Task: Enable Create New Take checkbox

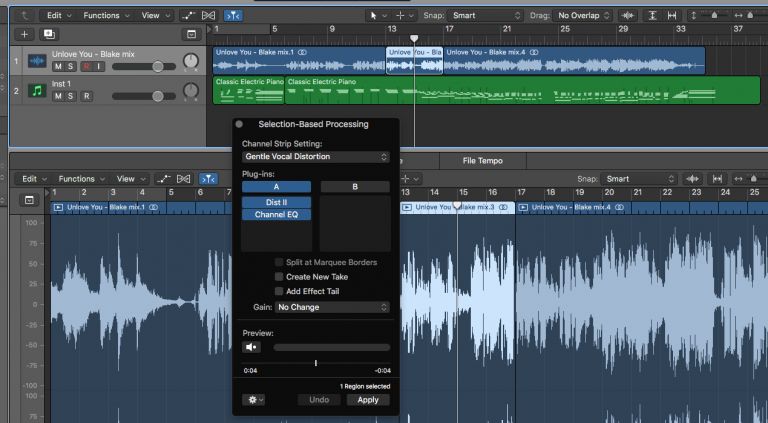Action: tap(279, 277)
